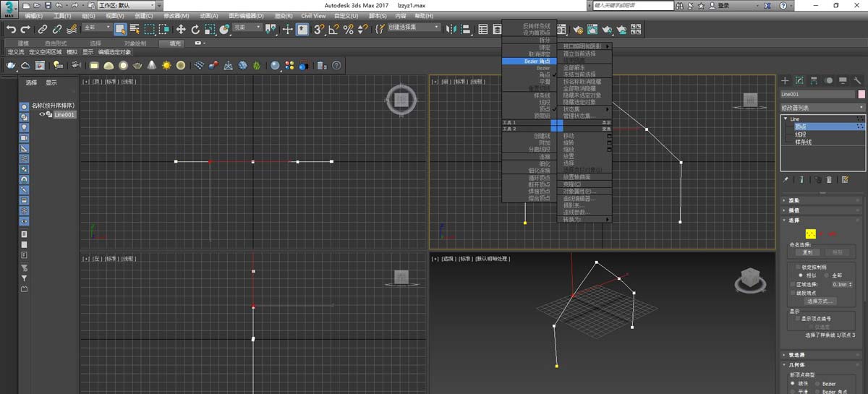Viewport: 868px width, 394px height.
Task: Open the Modify panel tab icon
Action: [800, 80]
